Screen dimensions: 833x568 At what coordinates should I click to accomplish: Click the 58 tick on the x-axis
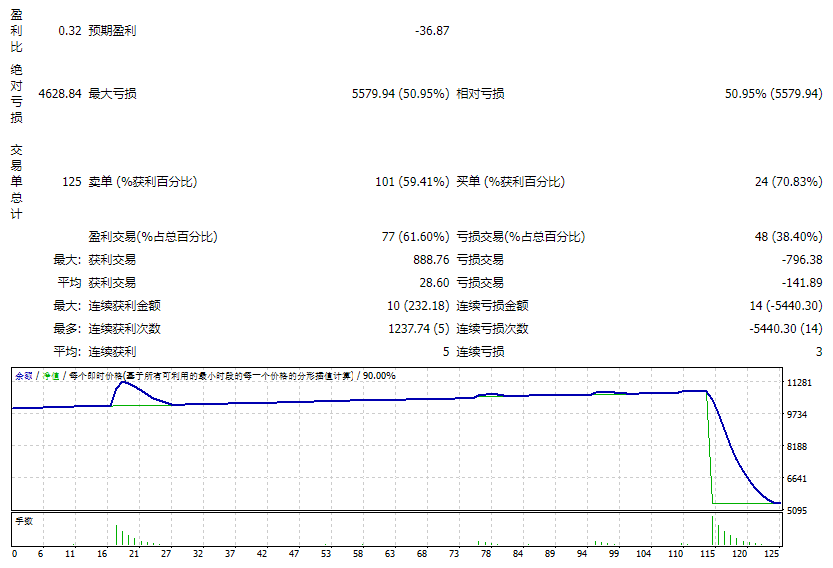point(357,553)
